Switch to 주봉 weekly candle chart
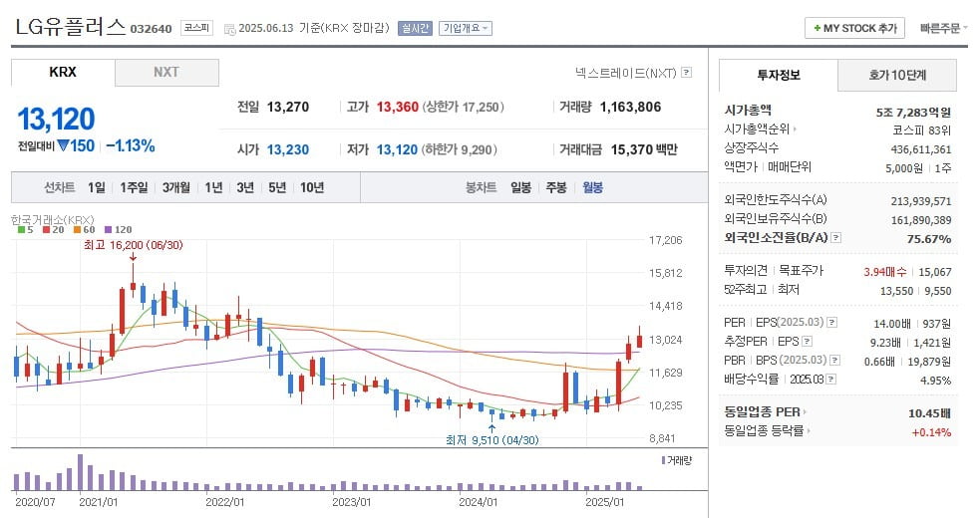The height and width of the screenshot is (518, 980). click(556, 187)
